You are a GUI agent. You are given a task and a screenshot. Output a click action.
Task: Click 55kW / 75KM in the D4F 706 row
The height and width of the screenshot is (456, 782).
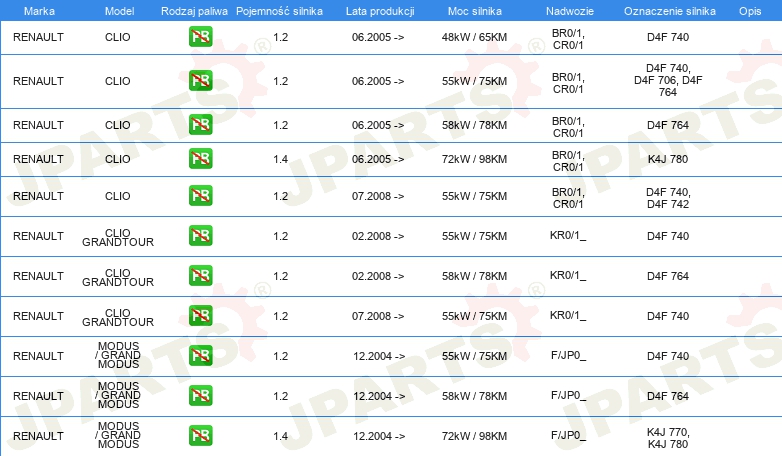coord(474,81)
